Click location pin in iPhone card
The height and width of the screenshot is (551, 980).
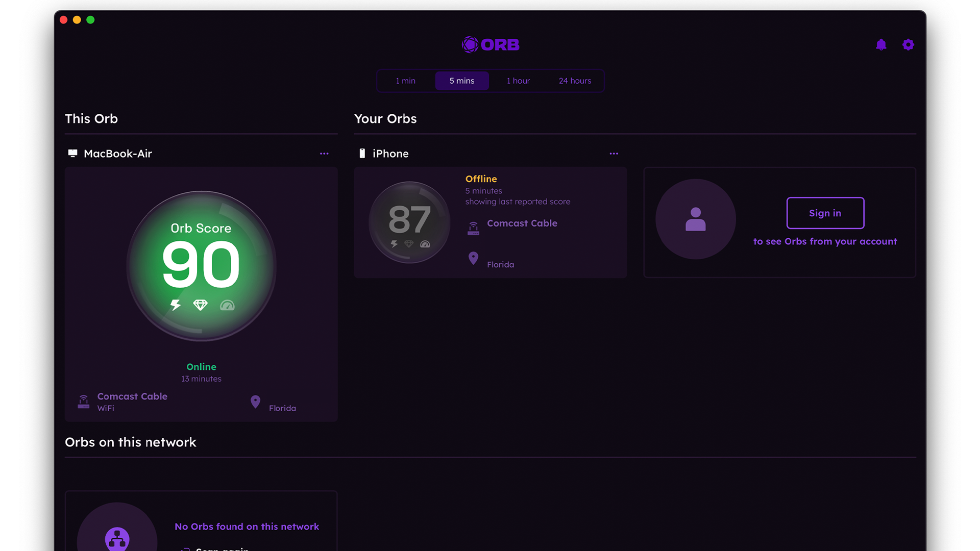[x=473, y=258]
